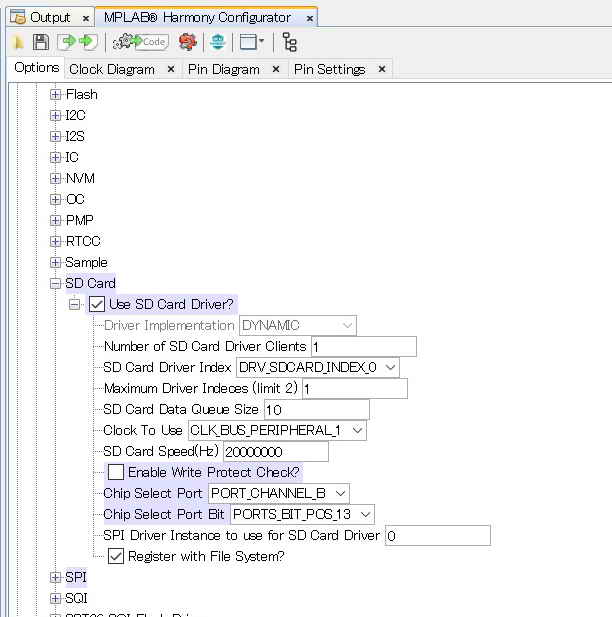Viewport: 612px width, 617px height.
Task: Expand the OC tree node
Action: (55, 199)
